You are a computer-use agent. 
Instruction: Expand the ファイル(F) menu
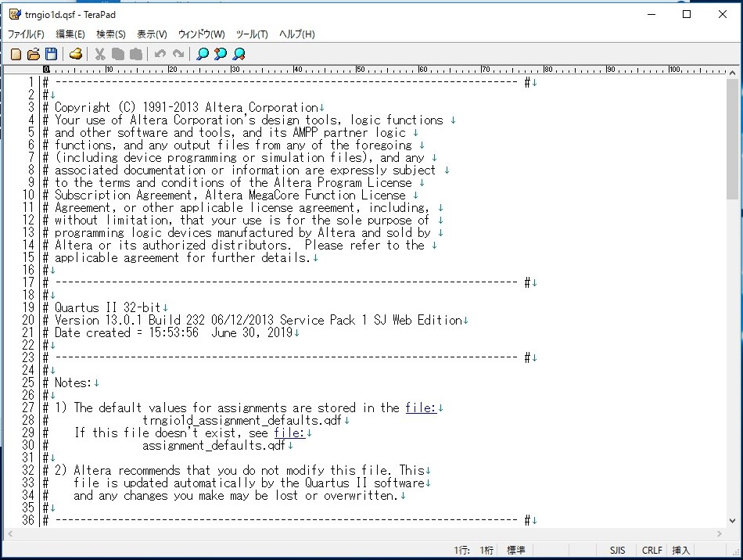click(26, 34)
